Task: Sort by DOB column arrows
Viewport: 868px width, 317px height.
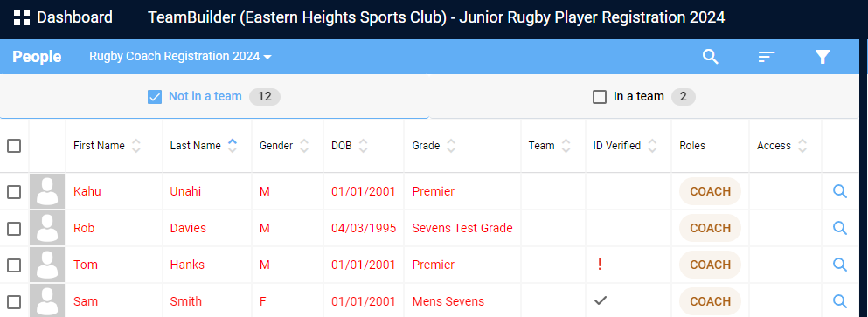Action: tap(363, 146)
